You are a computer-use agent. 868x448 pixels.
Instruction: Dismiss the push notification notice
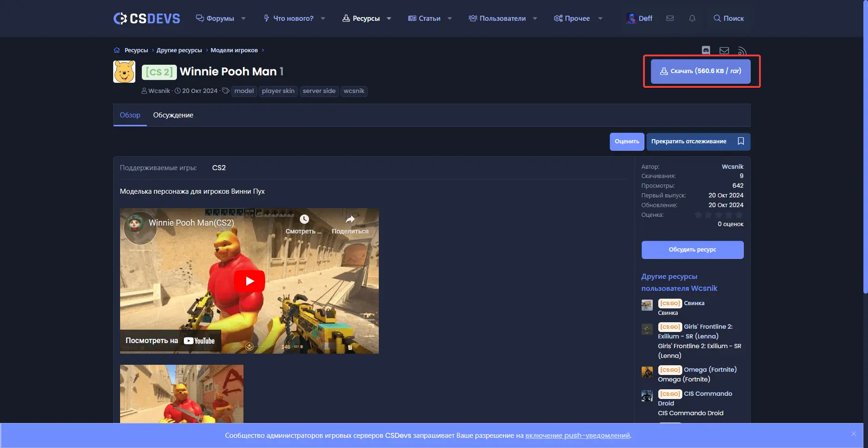click(854, 434)
